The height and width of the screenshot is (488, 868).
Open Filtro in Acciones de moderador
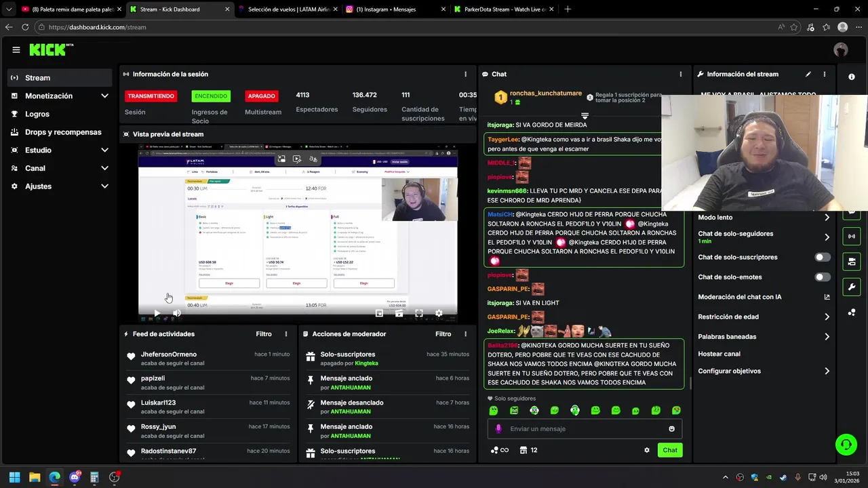[443, 334]
